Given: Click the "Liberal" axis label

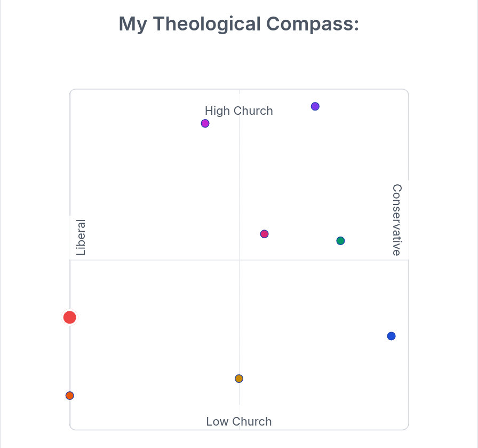Looking at the screenshot, I should pos(81,238).
